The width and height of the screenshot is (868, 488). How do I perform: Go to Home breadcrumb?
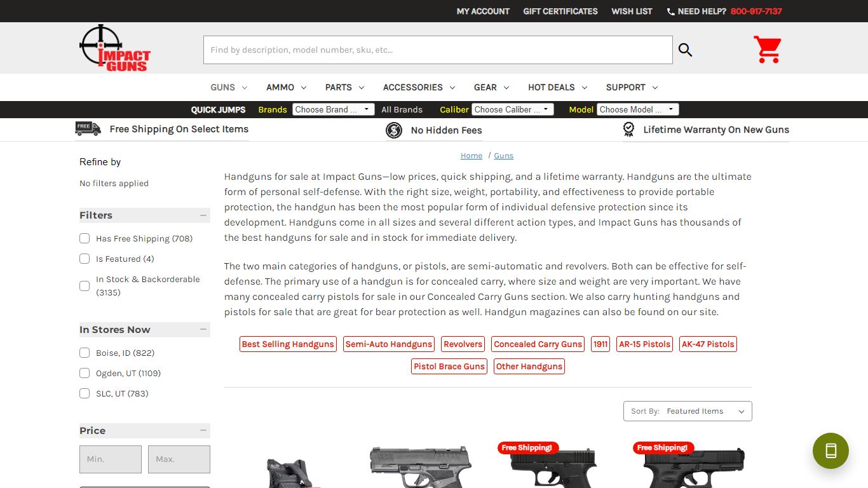[471, 156]
